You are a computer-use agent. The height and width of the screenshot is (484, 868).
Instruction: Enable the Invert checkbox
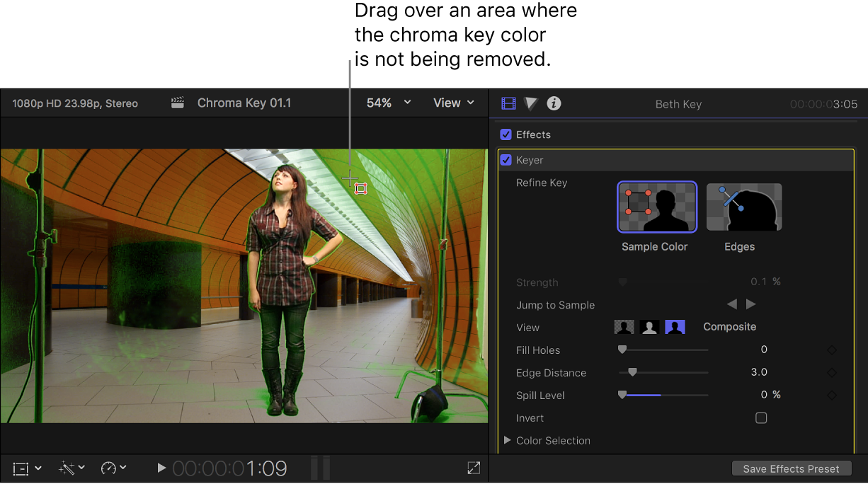pos(761,418)
